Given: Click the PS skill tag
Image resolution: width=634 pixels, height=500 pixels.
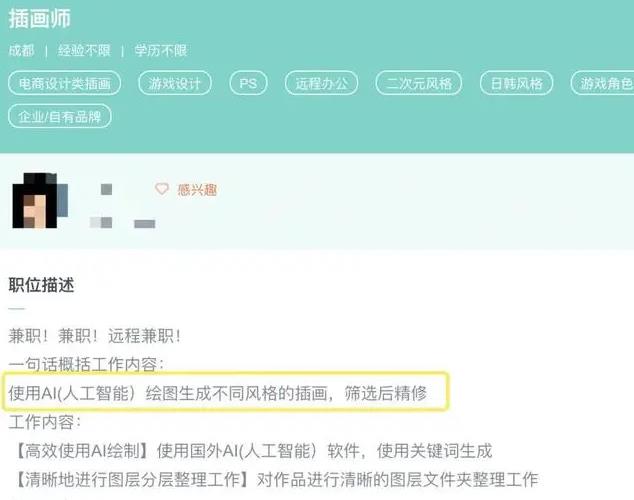Looking at the screenshot, I should 248,83.
